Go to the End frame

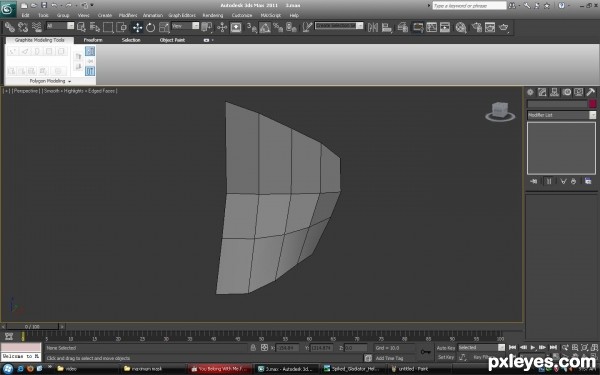(553, 347)
